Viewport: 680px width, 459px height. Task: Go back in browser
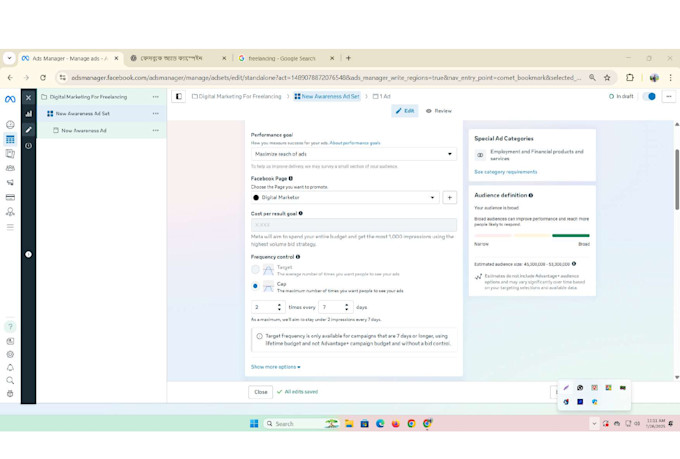click(x=10, y=78)
